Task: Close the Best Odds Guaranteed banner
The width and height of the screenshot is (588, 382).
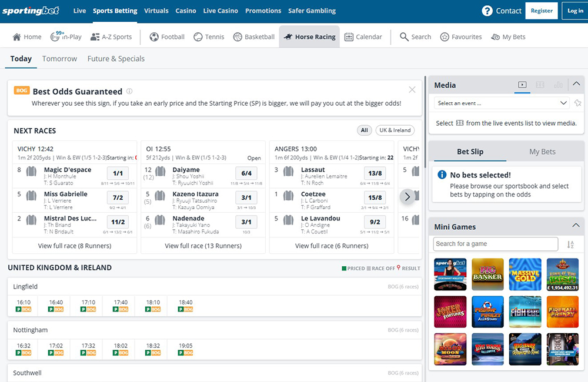Action: click(412, 89)
